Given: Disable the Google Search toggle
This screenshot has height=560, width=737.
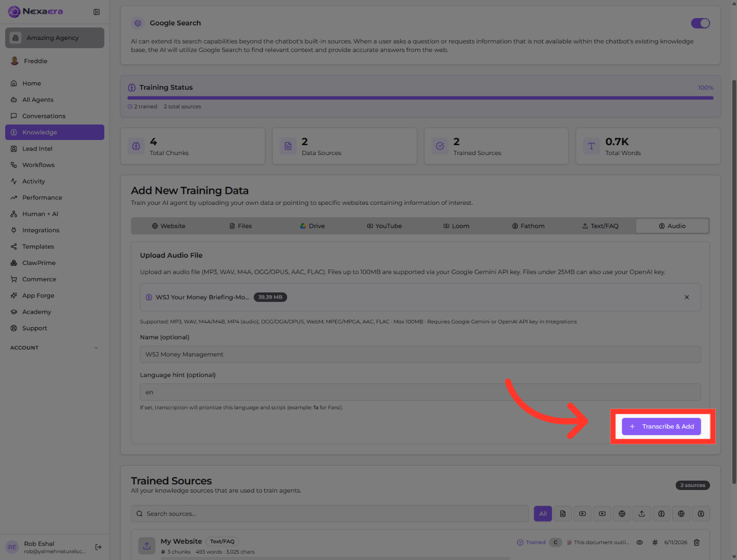Looking at the screenshot, I should pos(700,23).
